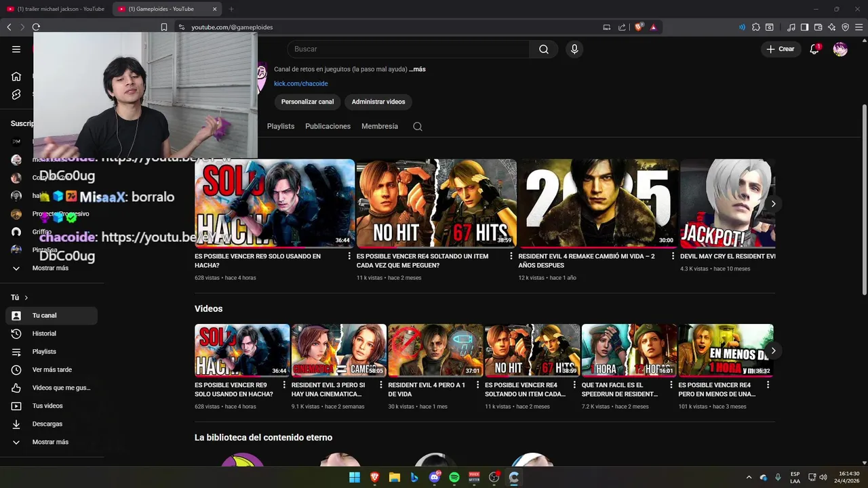Click the Administrar videos button
The height and width of the screenshot is (488, 868).
coord(378,102)
